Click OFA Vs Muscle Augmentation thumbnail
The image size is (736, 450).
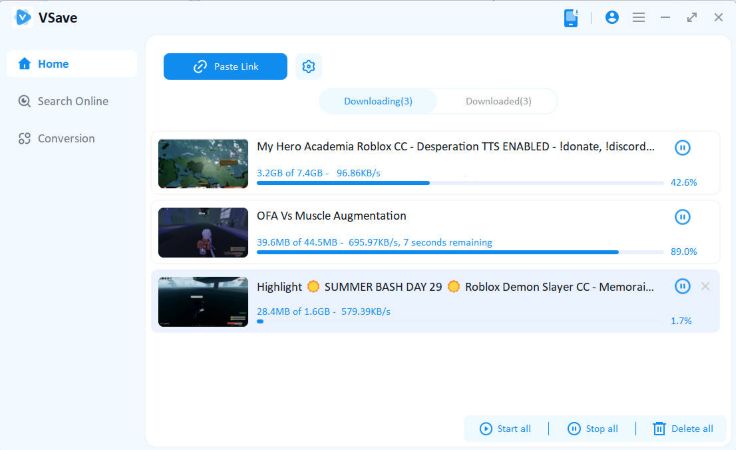203,233
